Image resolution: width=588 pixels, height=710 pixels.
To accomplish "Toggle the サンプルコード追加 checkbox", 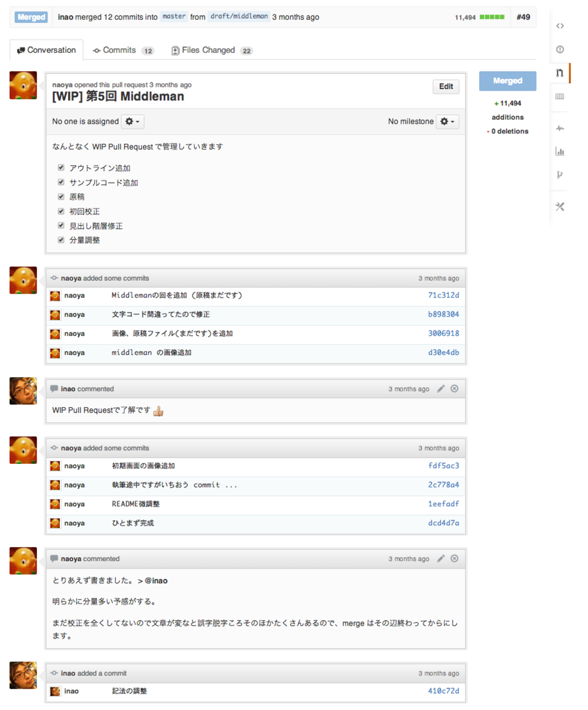I will tap(61, 182).
